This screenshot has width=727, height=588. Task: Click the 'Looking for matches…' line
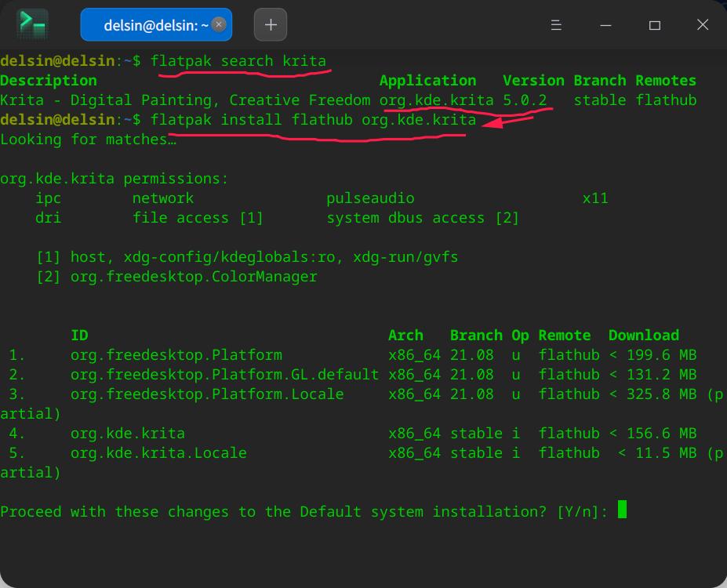point(88,140)
